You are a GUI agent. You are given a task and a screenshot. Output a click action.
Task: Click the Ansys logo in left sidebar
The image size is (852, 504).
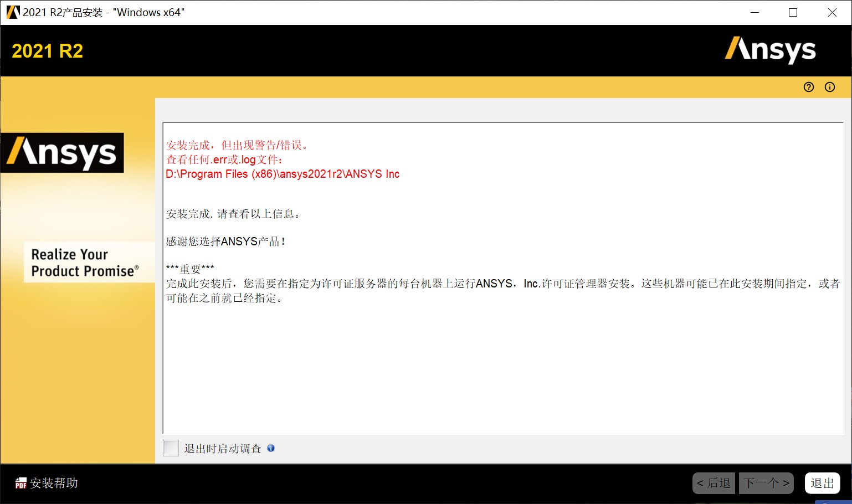(62, 153)
